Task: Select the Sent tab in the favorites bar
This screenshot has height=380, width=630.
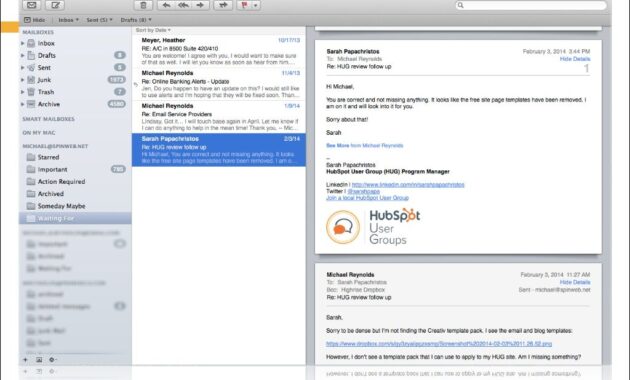Action: 99,20
